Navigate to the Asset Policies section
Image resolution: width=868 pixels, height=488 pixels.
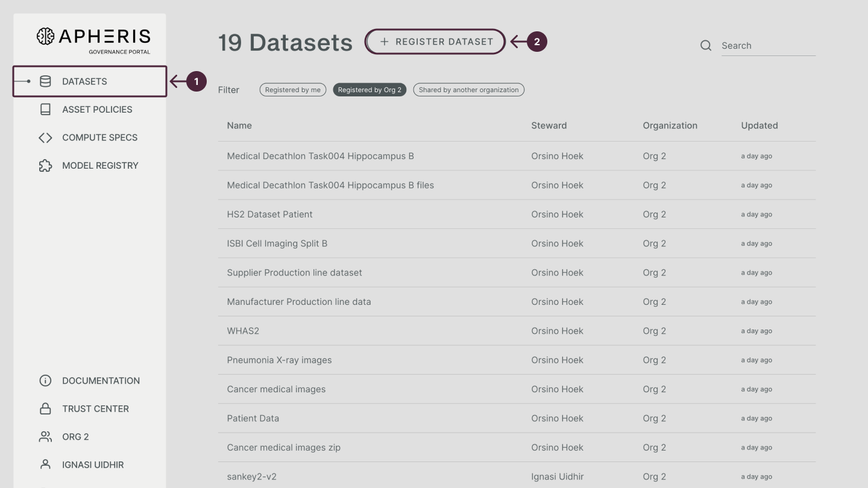[x=96, y=109]
